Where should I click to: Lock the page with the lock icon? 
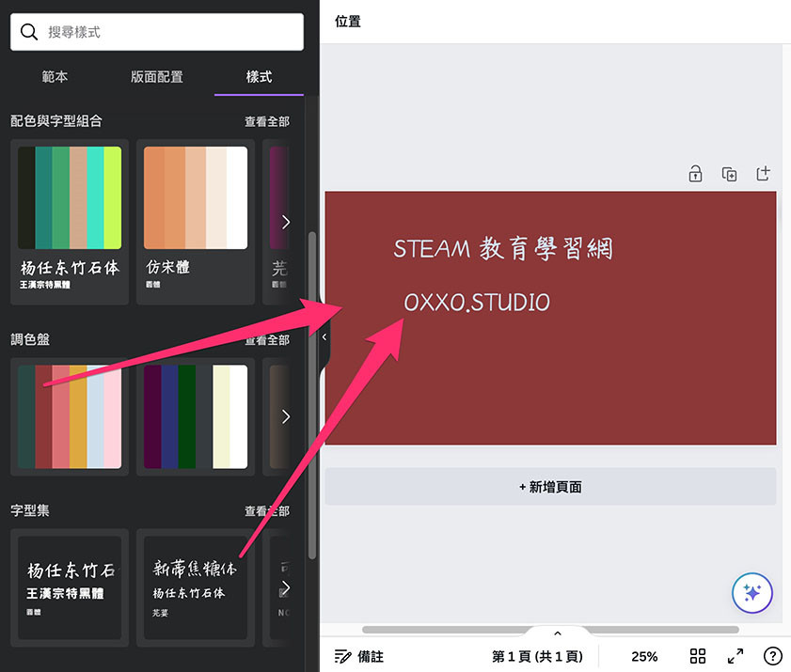tap(695, 174)
